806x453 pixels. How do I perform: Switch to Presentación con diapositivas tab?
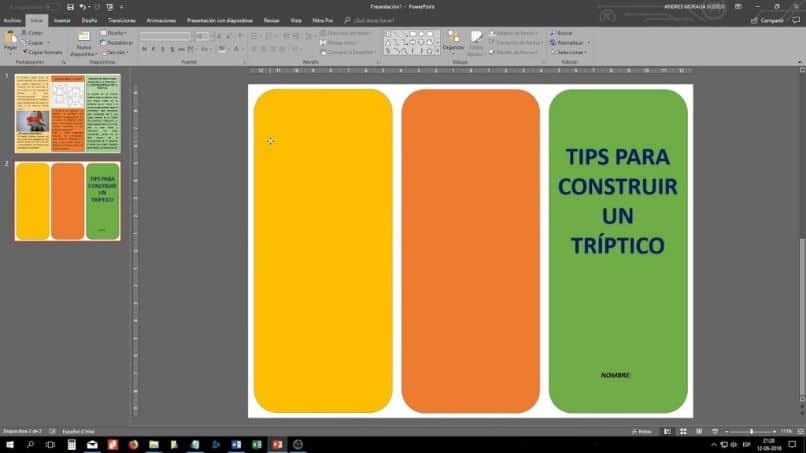pyautogui.click(x=219, y=21)
